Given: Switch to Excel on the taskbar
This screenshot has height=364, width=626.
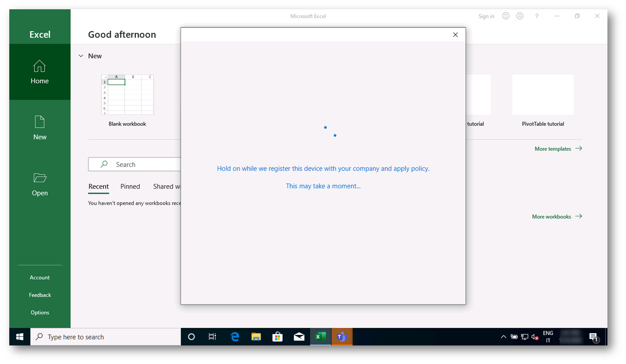Looking at the screenshot, I should [x=321, y=337].
